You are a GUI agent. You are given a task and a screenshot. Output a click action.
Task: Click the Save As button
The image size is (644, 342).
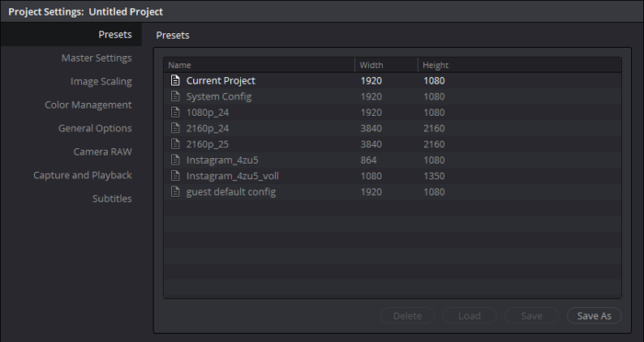coord(594,315)
